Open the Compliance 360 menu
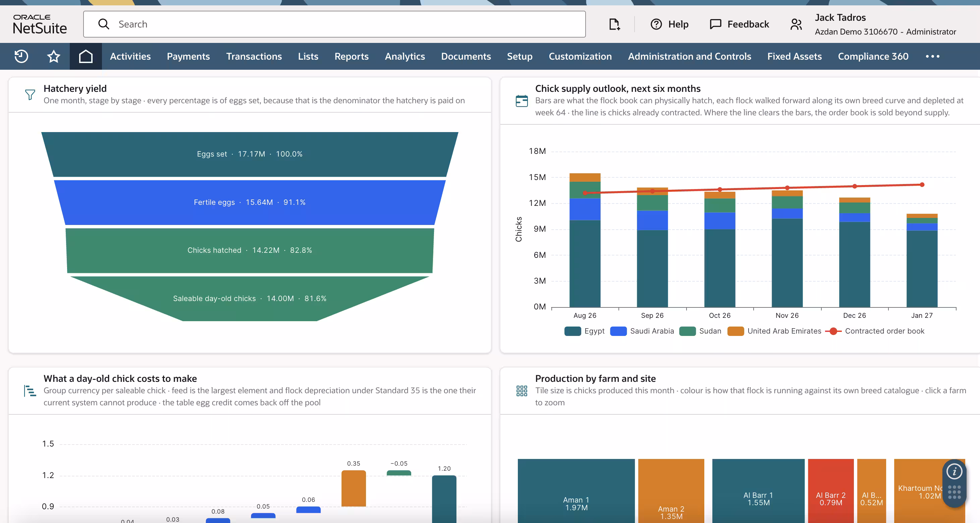This screenshot has width=980, height=523. click(873, 56)
